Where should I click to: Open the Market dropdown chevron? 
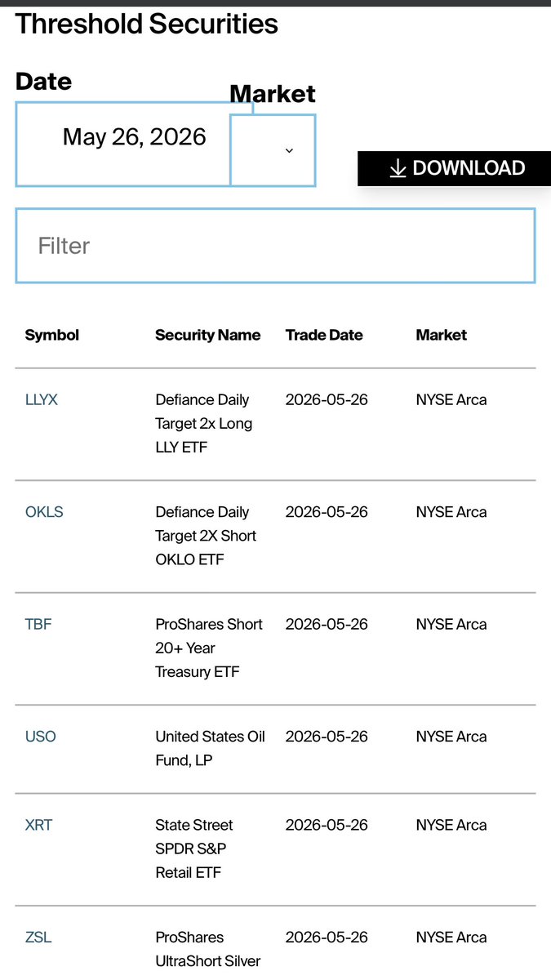click(x=289, y=150)
